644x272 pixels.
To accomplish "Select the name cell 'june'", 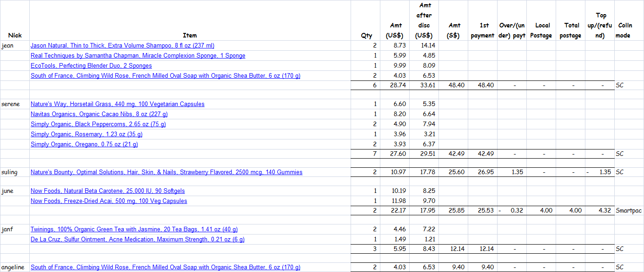I will pyautogui.click(x=15, y=191).
